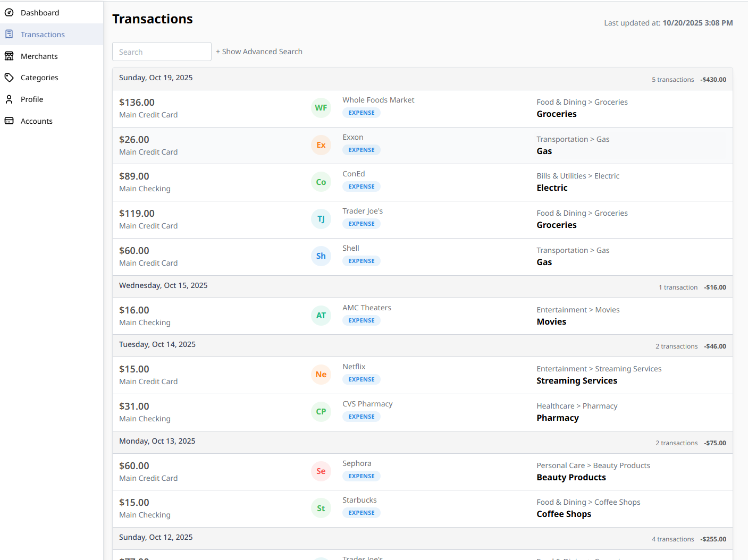Click the Whole Foods Market merchant name
Image resolution: width=748 pixels, height=560 pixels.
(x=378, y=100)
